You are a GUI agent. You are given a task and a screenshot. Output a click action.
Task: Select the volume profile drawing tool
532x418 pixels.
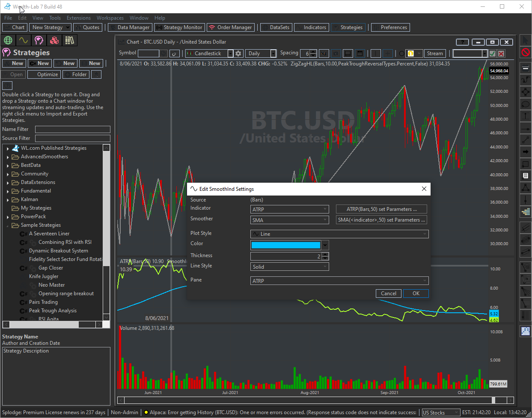pyautogui.click(x=526, y=212)
